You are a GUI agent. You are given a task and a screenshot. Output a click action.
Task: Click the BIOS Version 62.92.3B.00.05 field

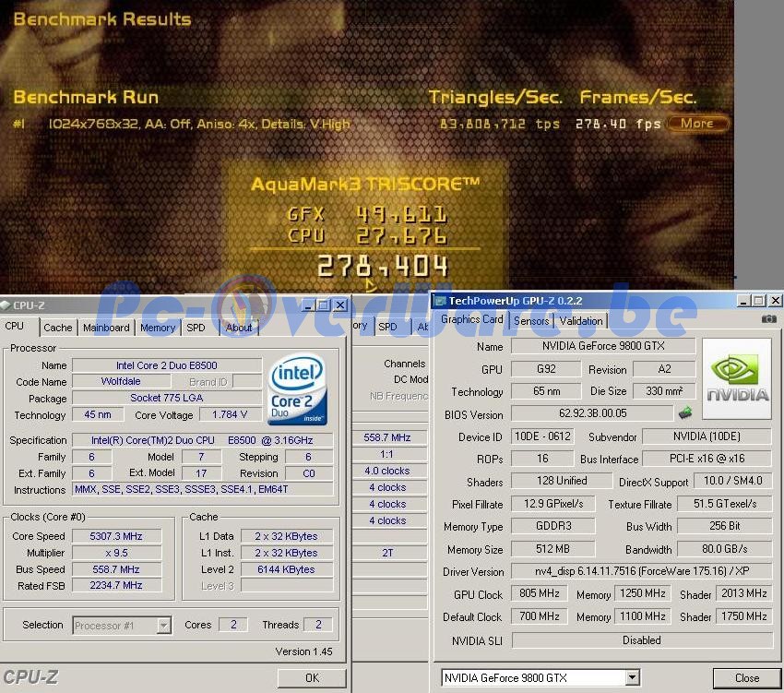[x=592, y=413]
